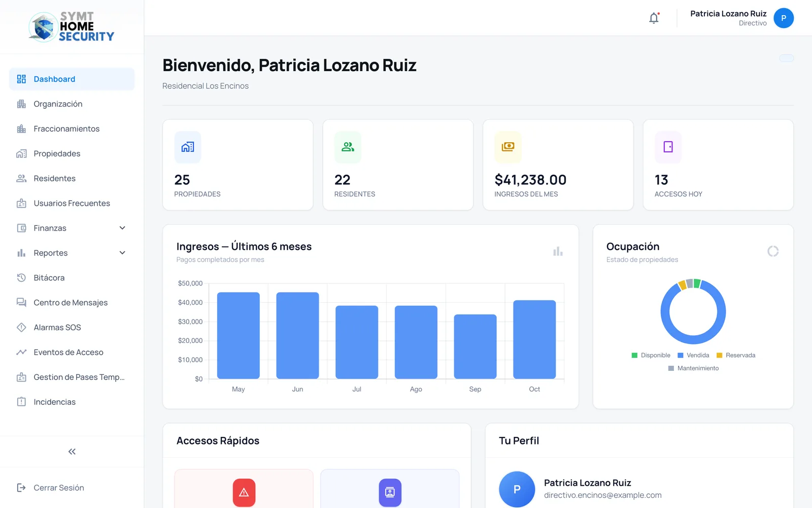The image size is (812, 508).
Task: Click the Alarmas SOS diamond icon
Action: pyautogui.click(x=21, y=328)
